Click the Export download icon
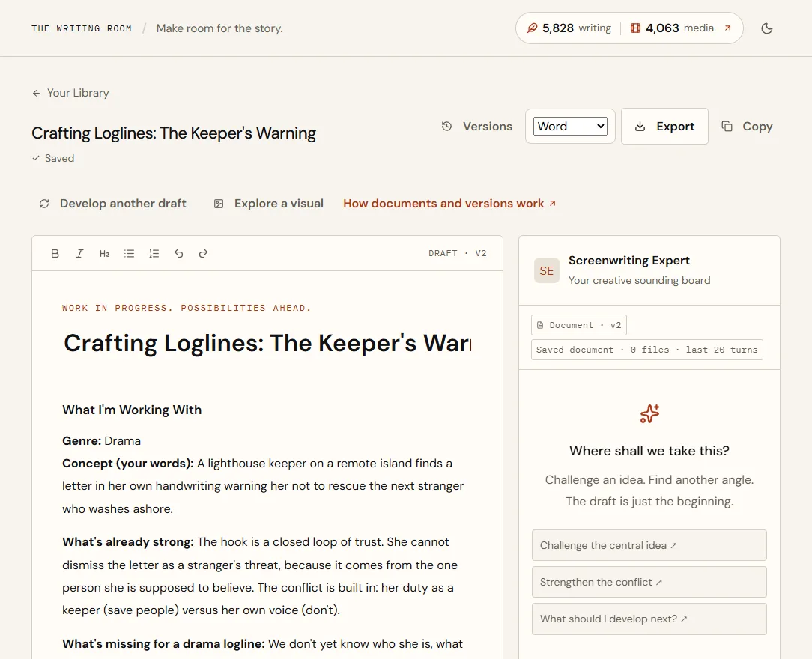 pos(640,127)
